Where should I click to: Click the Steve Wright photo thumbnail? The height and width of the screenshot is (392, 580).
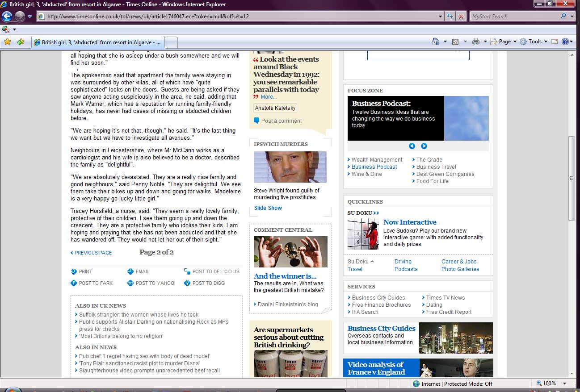pos(290,167)
